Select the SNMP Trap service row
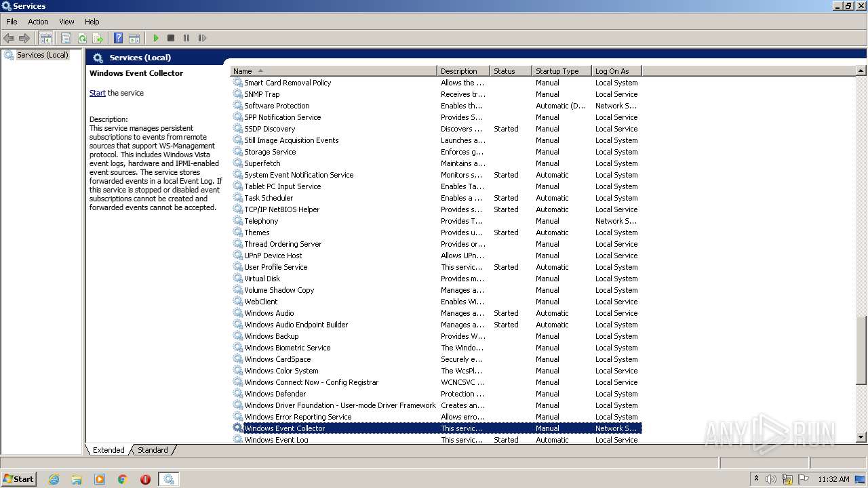The height and width of the screenshot is (488, 868). pyautogui.click(x=436, y=94)
